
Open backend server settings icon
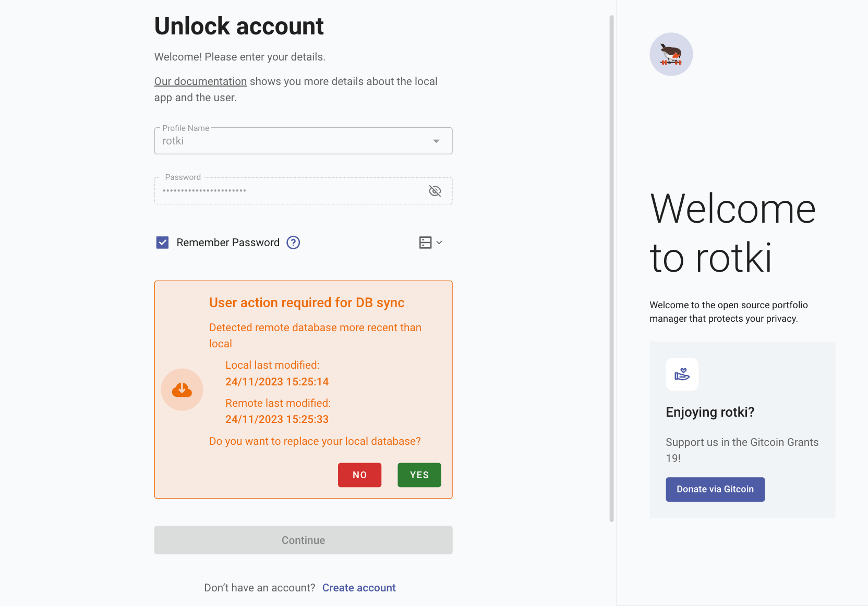(x=426, y=243)
